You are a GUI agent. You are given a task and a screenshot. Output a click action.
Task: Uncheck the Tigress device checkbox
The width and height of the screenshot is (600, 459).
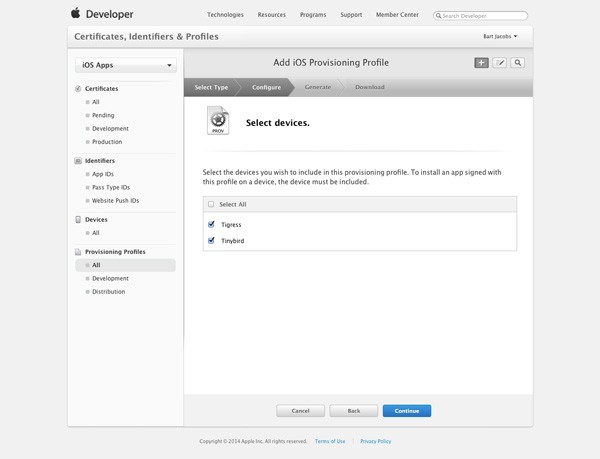coord(211,224)
